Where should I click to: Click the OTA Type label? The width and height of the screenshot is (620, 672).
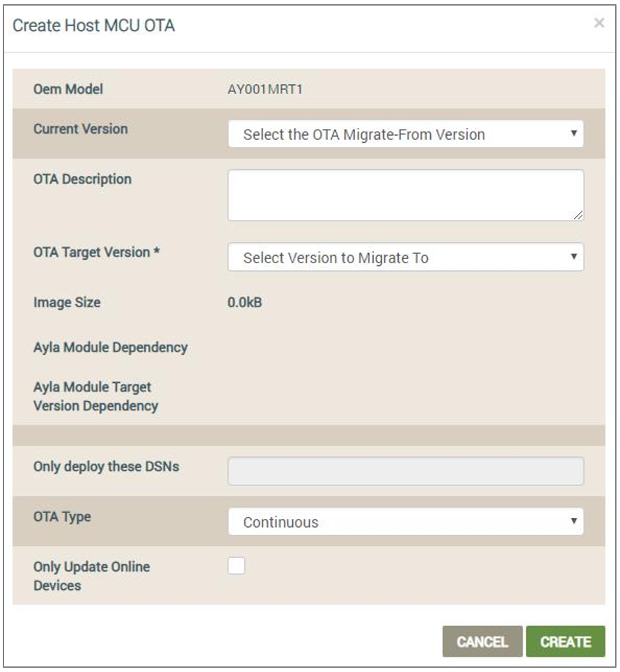(62, 517)
